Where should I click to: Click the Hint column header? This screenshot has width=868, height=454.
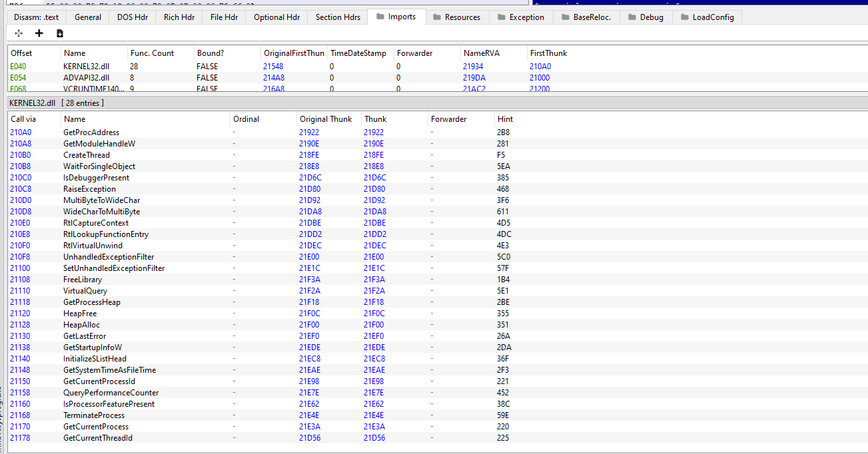[528, 119]
